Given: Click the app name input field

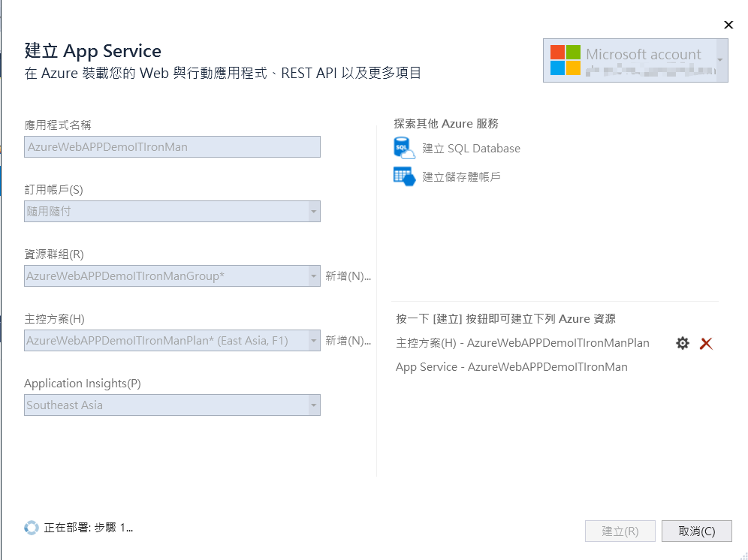Looking at the screenshot, I should (172, 147).
